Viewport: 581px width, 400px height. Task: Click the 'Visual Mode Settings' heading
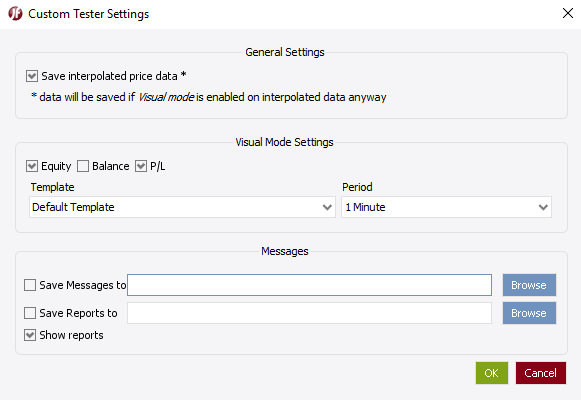coord(285,142)
